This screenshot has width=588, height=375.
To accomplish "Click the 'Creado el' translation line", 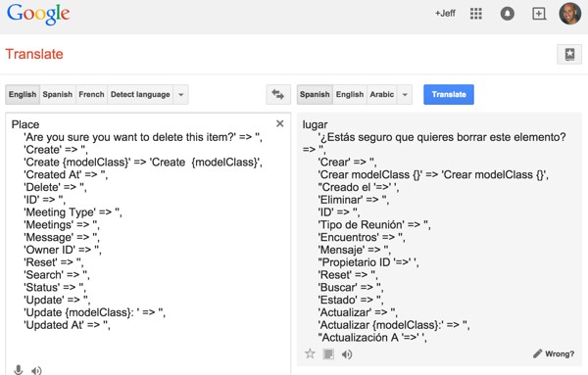I will [x=358, y=187].
